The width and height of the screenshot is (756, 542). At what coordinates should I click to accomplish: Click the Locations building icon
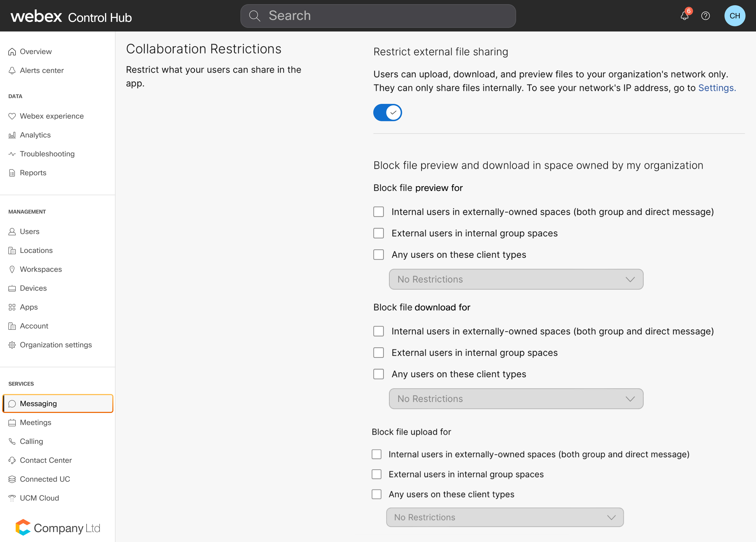12,251
